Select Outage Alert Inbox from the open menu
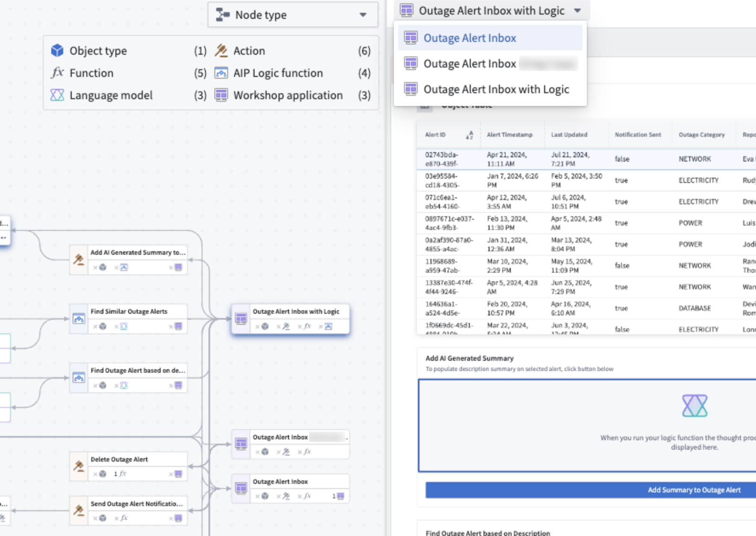The image size is (756, 536). (470, 38)
